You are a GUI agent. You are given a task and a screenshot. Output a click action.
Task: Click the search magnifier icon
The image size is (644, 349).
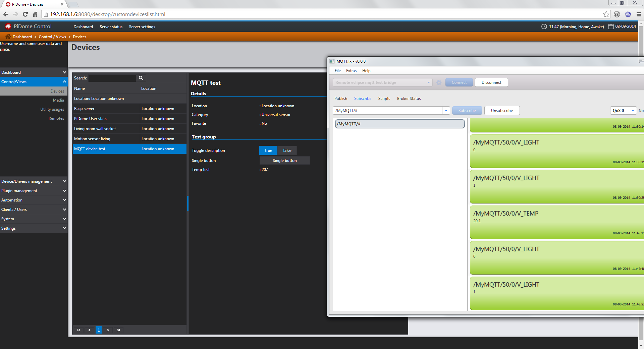click(x=141, y=78)
